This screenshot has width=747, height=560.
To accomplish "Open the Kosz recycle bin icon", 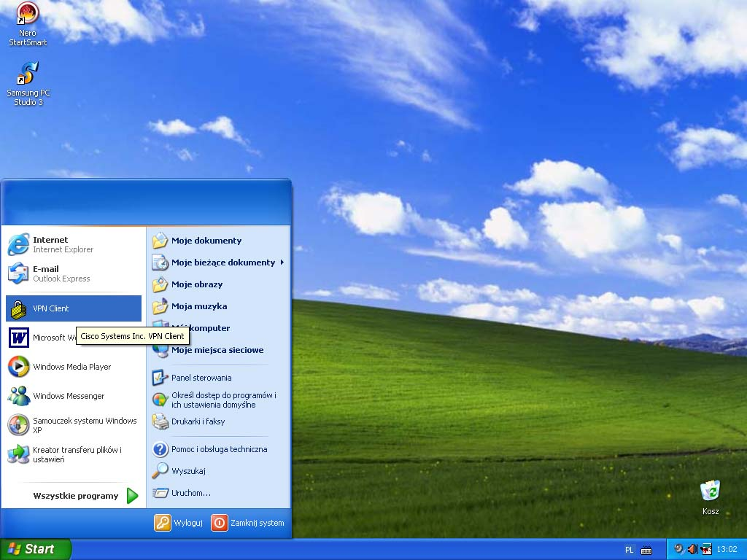I will click(711, 497).
